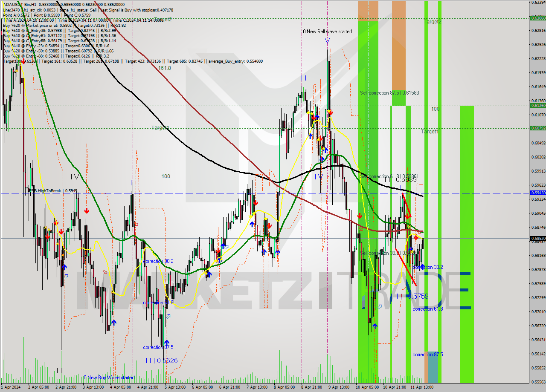The image size is (546, 392).
Task: Click 'correction 87.5' label near 11 Apr
Action: point(428,355)
